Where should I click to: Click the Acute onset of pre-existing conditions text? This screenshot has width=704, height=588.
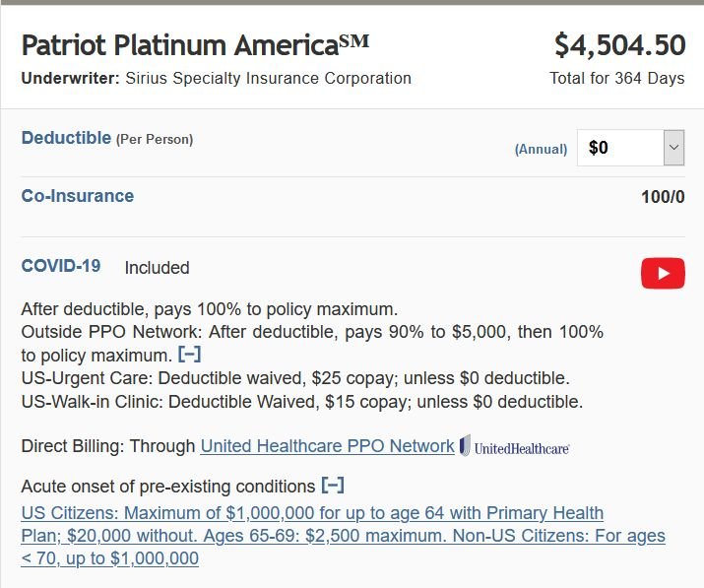[x=168, y=487]
